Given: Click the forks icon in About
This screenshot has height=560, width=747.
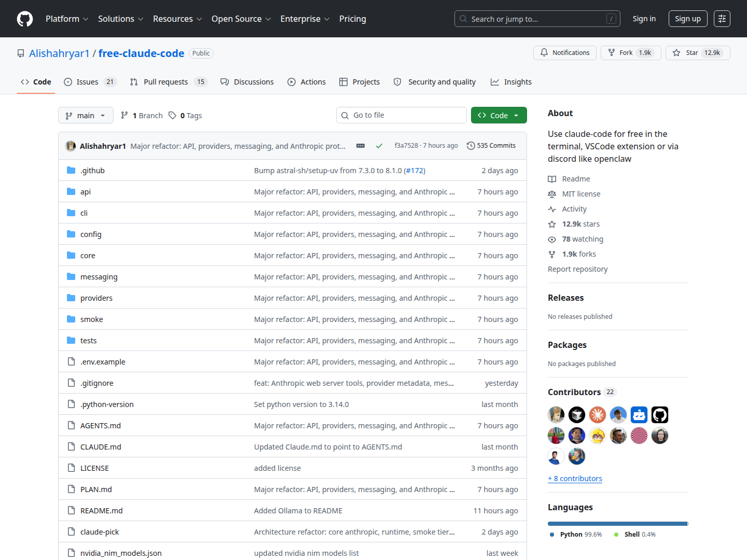Looking at the screenshot, I should click(x=552, y=254).
